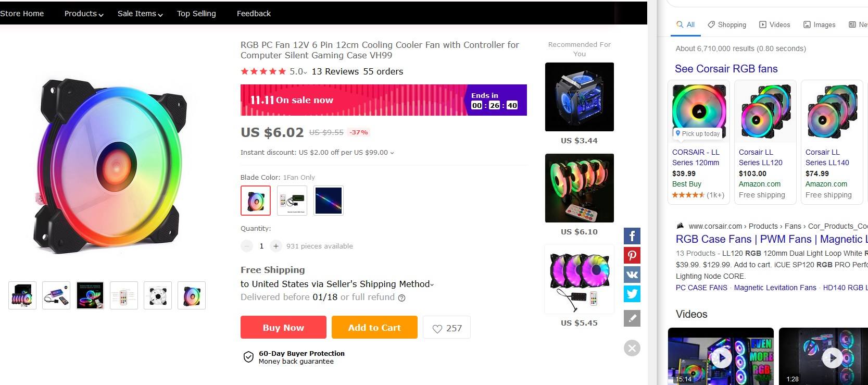Open the pencil edit icon
The width and height of the screenshot is (868, 385).
point(632,318)
